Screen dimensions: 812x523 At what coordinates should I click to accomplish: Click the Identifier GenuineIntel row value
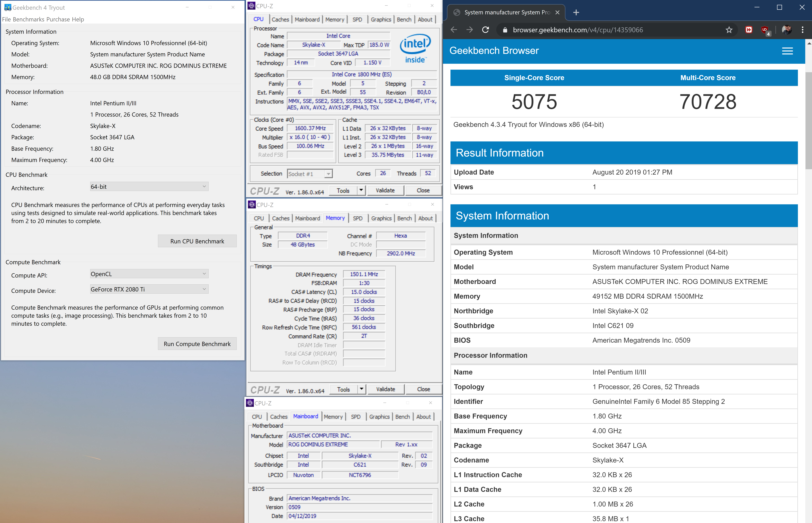pos(659,401)
